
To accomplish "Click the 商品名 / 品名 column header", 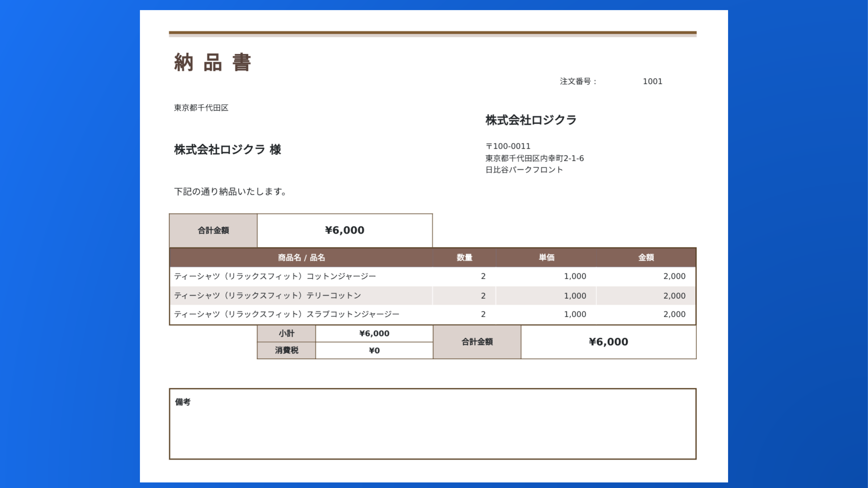I will [x=301, y=258].
